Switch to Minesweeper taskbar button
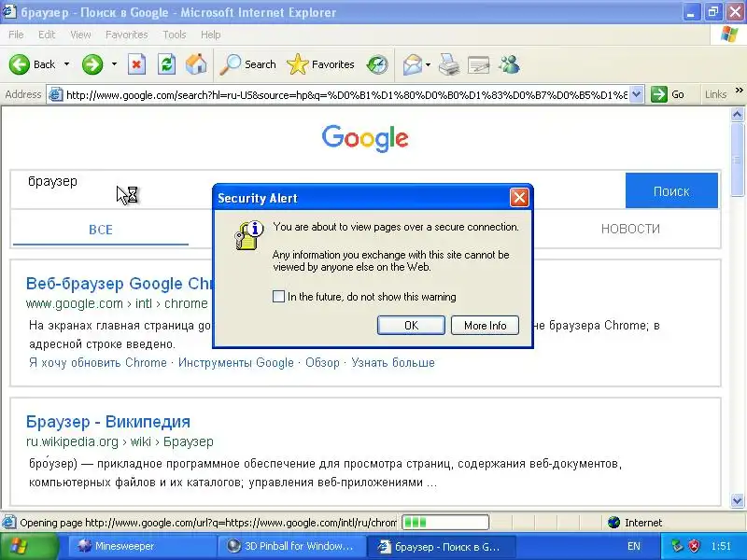The image size is (747, 560). point(141,546)
